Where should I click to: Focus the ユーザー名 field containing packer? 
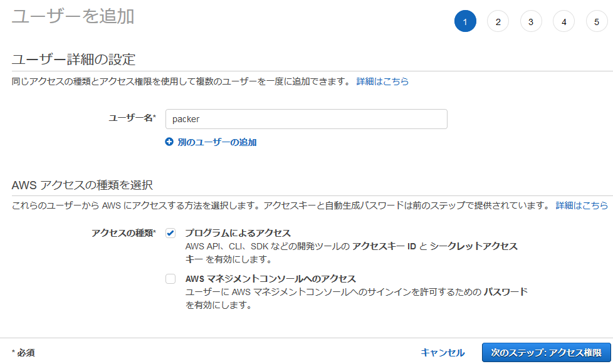click(x=306, y=119)
